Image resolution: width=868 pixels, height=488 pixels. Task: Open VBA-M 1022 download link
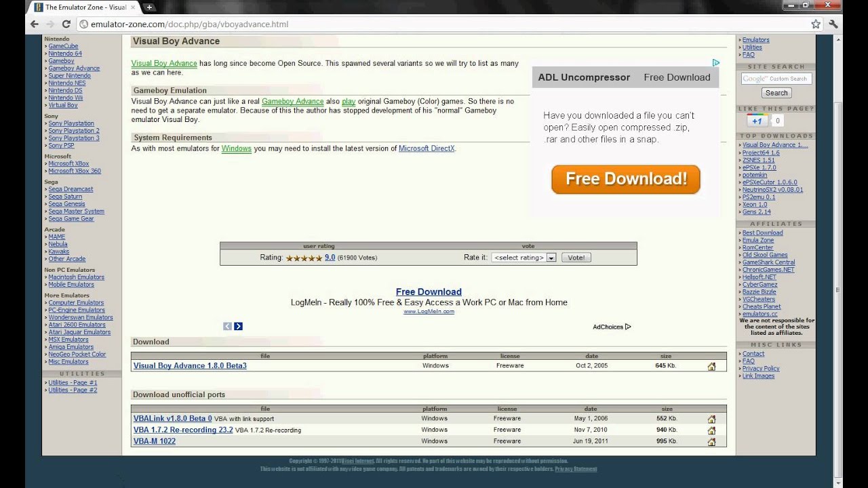coord(155,441)
